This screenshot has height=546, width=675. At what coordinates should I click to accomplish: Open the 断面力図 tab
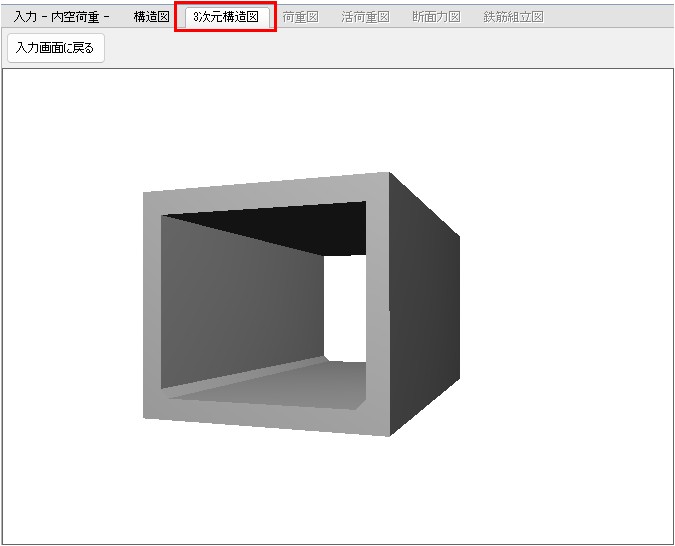pos(437,17)
